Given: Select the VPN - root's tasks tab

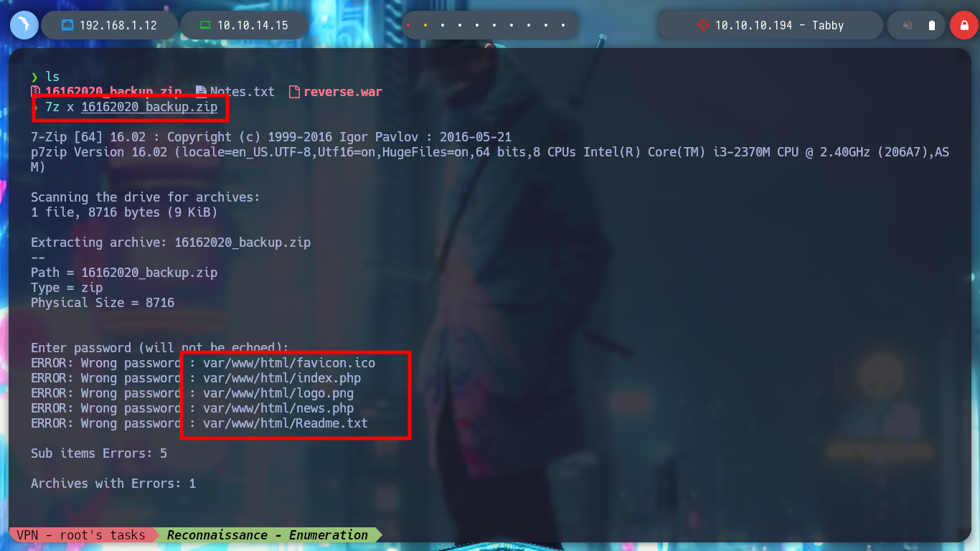Looking at the screenshot, I should tap(80, 534).
